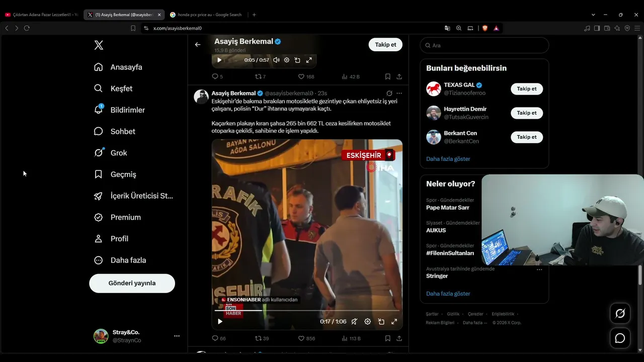Open Asayiş Berkemal avatar on Eskişehir post
Viewport: 644px width, 362px height.
(201, 97)
